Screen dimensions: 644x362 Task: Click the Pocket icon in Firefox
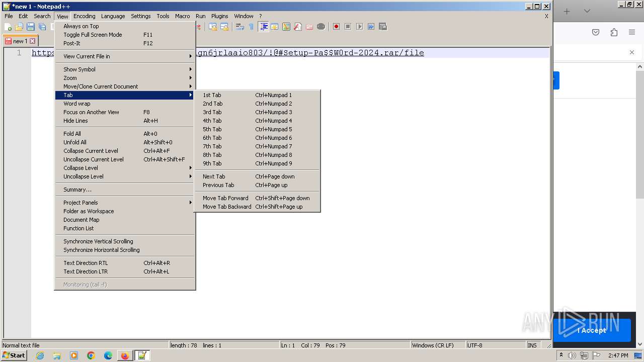(596, 32)
